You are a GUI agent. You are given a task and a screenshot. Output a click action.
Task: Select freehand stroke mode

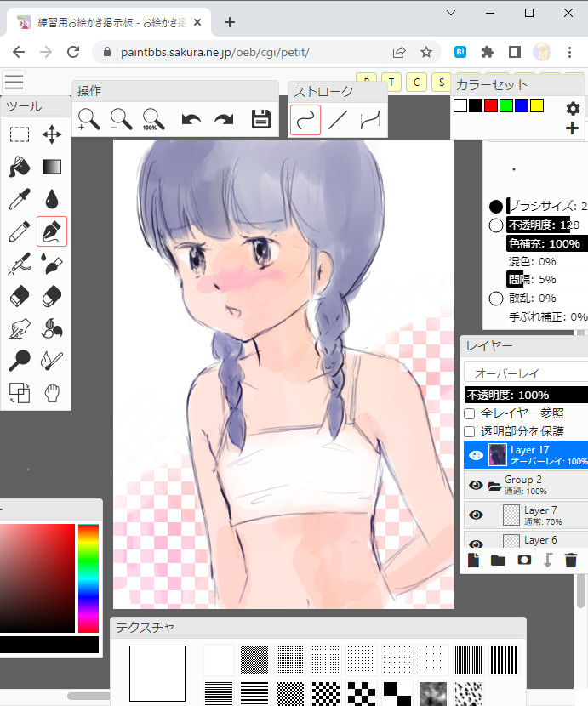[305, 120]
